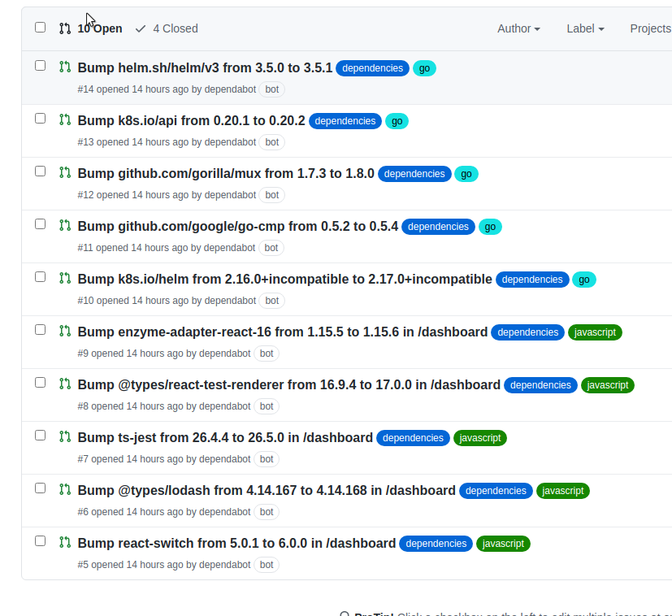
Task: Check the box for helm.sh/helm/v3 bump
Action: [41, 66]
